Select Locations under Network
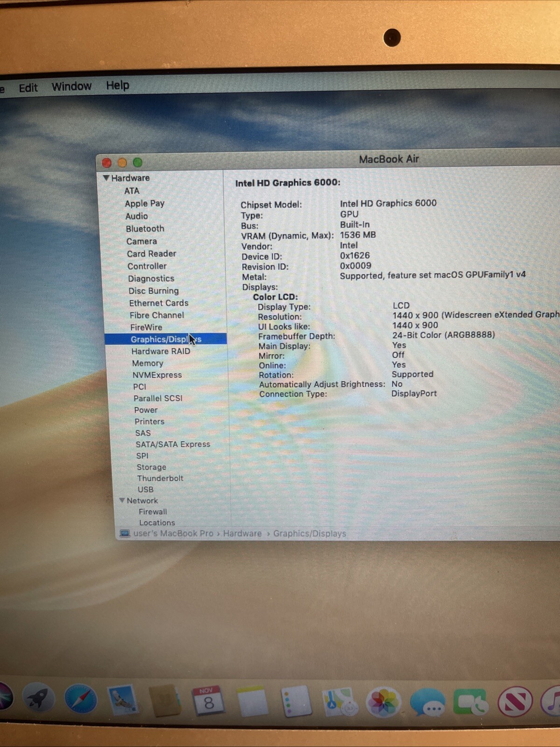560x747 pixels. (x=157, y=523)
